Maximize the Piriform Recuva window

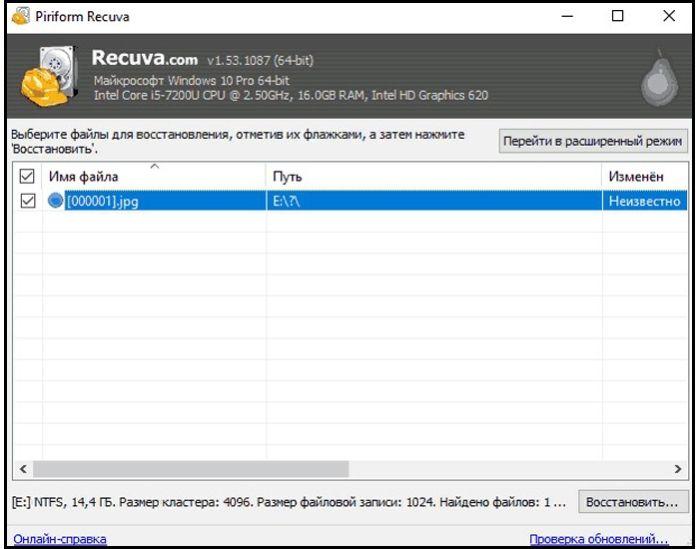617,16
